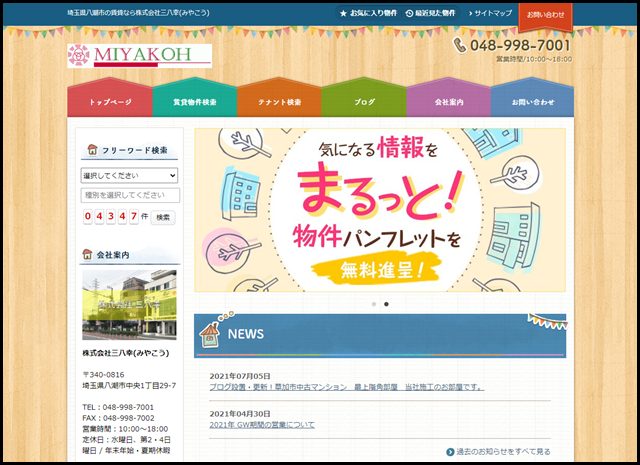The height and width of the screenshot is (465, 640).
Task: Select the second carousel dot indicator
Action: click(386, 304)
